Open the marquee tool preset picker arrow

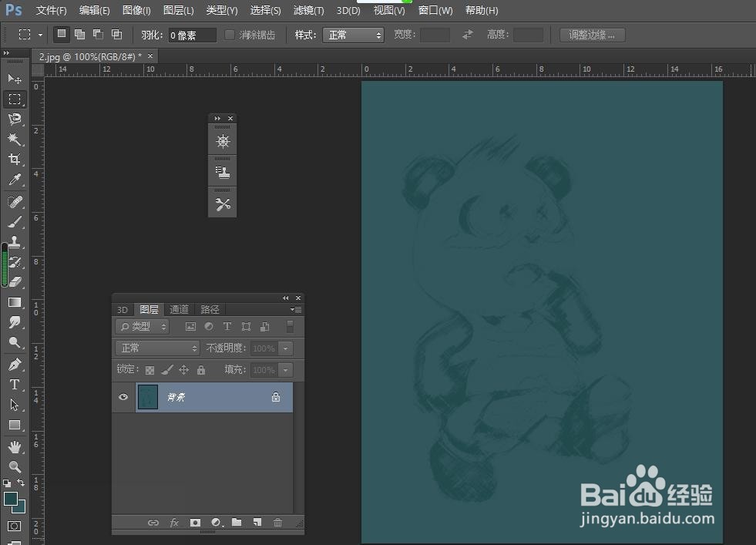click(40, 35)
